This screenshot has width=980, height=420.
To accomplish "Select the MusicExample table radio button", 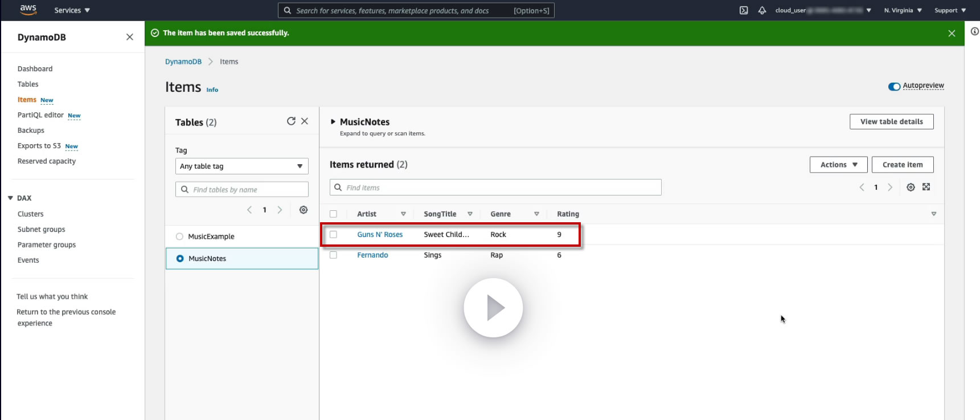I will tap(179, 236).
